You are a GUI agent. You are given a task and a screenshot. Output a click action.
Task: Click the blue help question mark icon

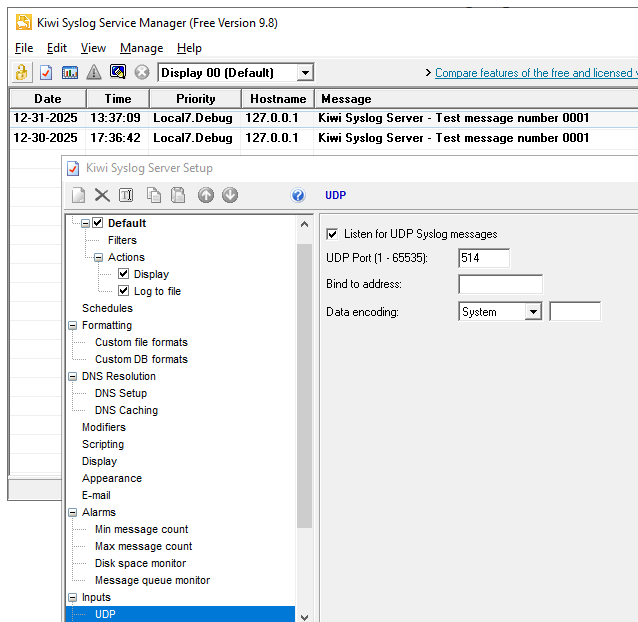click(298, 195)
